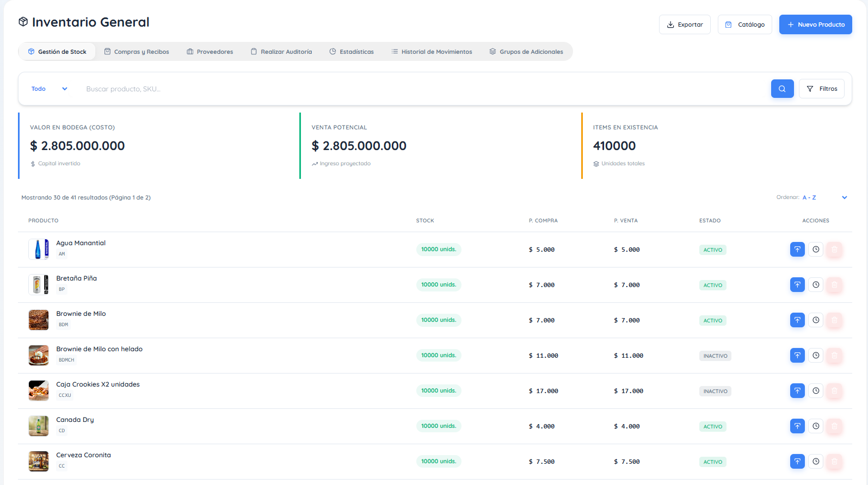Toggle ACTIVO status badge for Agua Manantial
This screenshot has width=868, height=485.
pos(713,250)
